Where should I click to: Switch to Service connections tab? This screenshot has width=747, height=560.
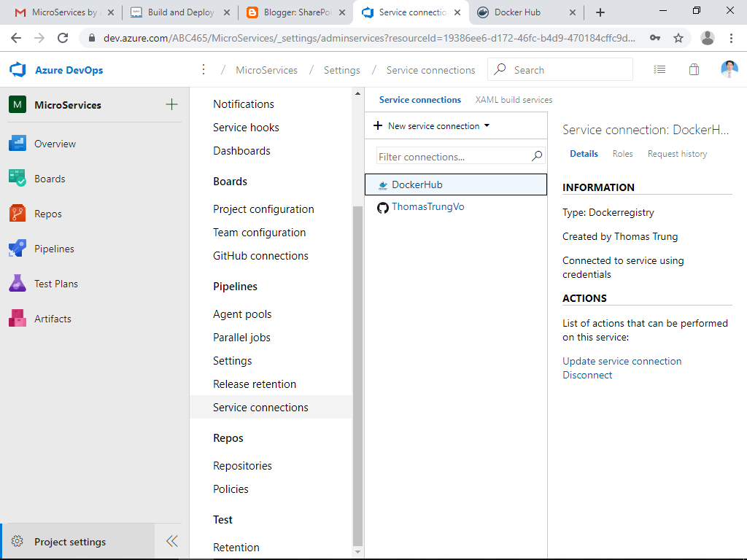[419, 99]
